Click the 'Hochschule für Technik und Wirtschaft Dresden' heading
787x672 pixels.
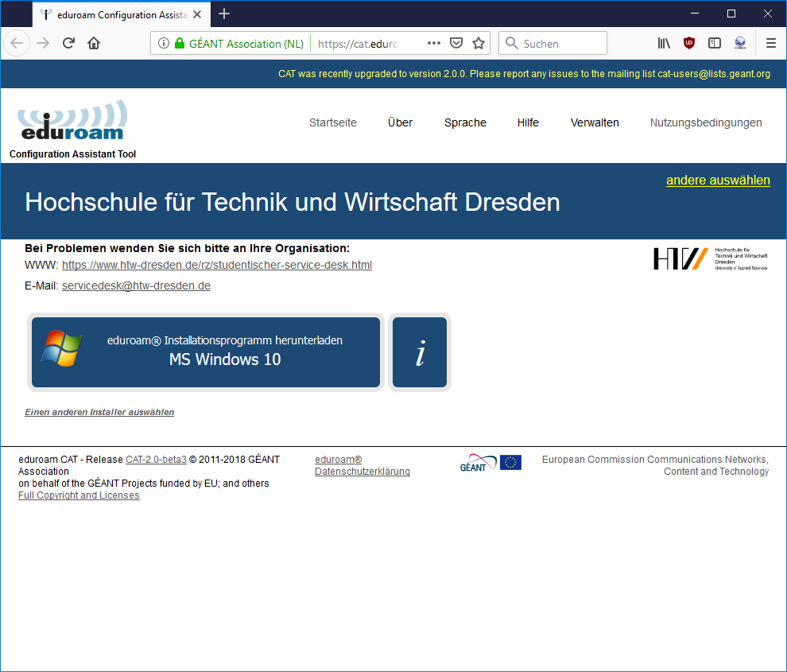(x=293, y=202)
